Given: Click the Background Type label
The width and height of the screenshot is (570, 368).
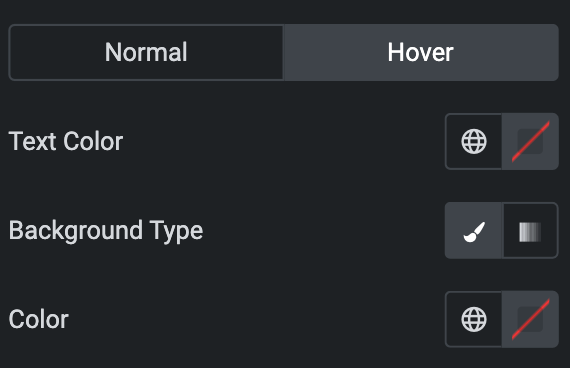Looking at the screenshot, I should point(106,231).
